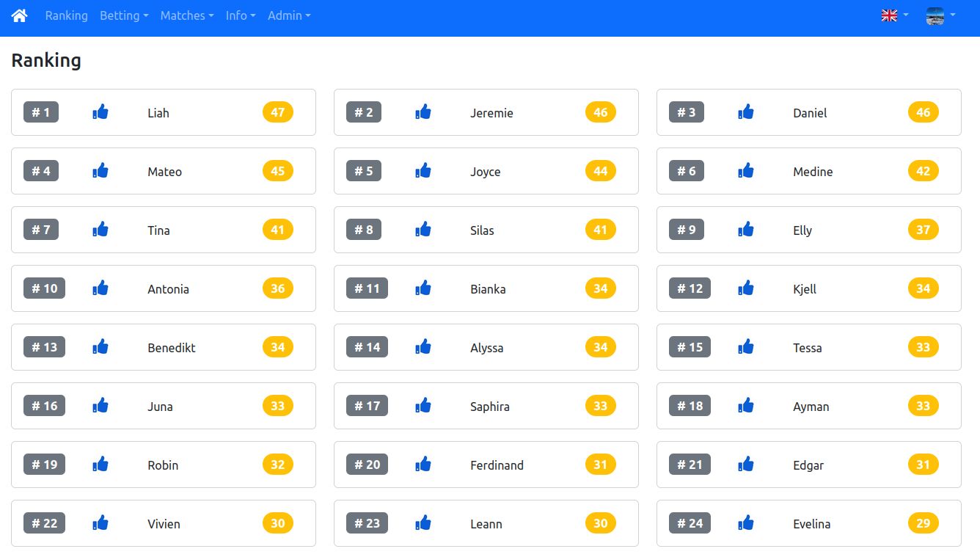Click thumbs-up icon next to Jeremie
980x557 pixels.
coord(423,112)
